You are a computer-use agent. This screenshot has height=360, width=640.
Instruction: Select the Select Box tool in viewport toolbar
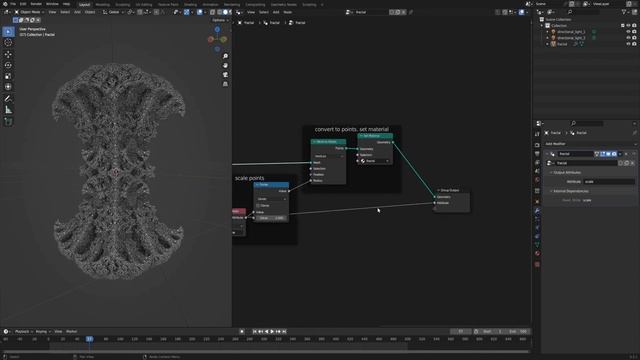click(x=8, y=31)
